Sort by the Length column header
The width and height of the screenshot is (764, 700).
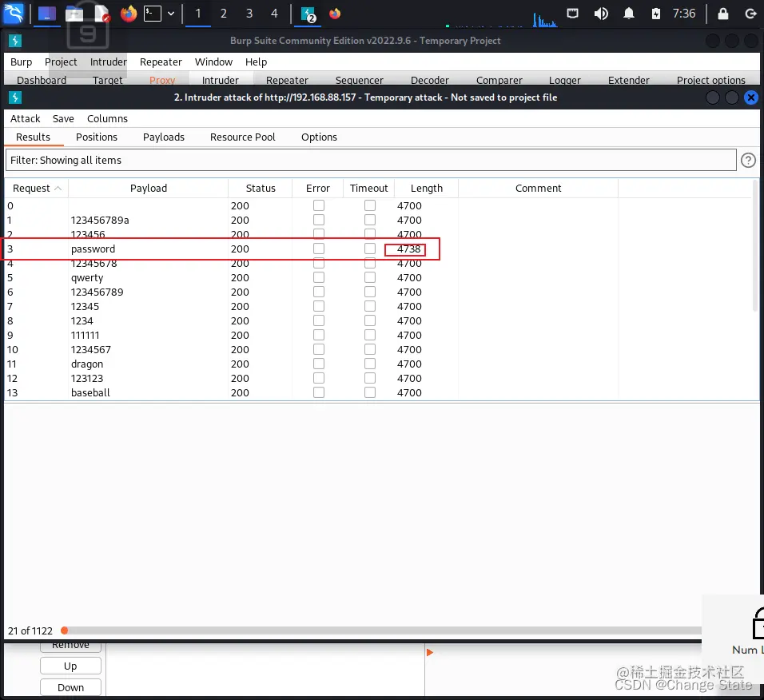(x=426, y=188)
